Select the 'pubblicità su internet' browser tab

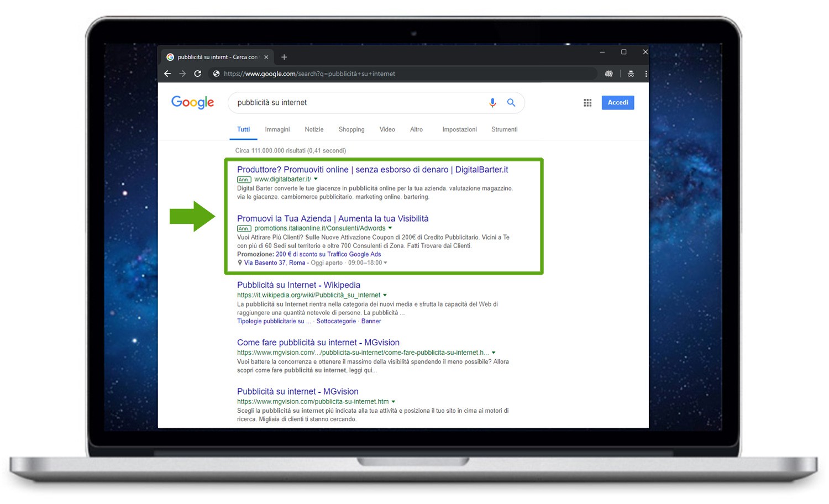217,57
